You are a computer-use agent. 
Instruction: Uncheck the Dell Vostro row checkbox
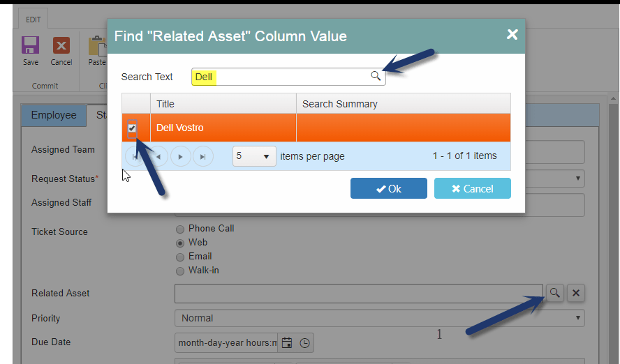coord(132,128)
